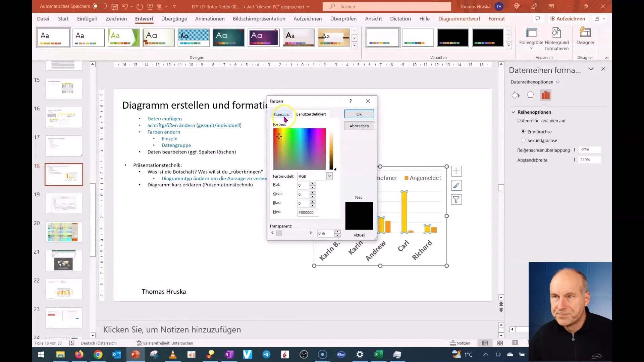Select the Entwurf ribbon tab
This screenshot has height=362, width=644.
click(144, 18)
